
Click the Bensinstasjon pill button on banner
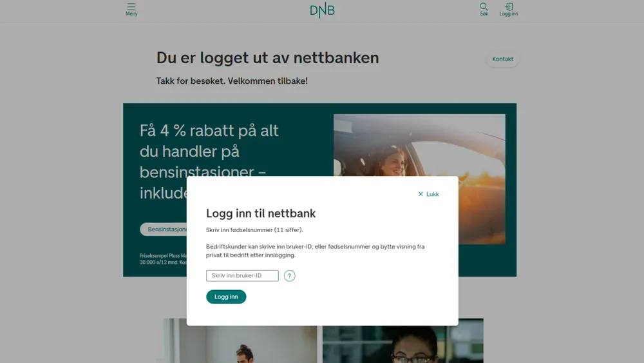pyautogui.click(x=164, y=230)
